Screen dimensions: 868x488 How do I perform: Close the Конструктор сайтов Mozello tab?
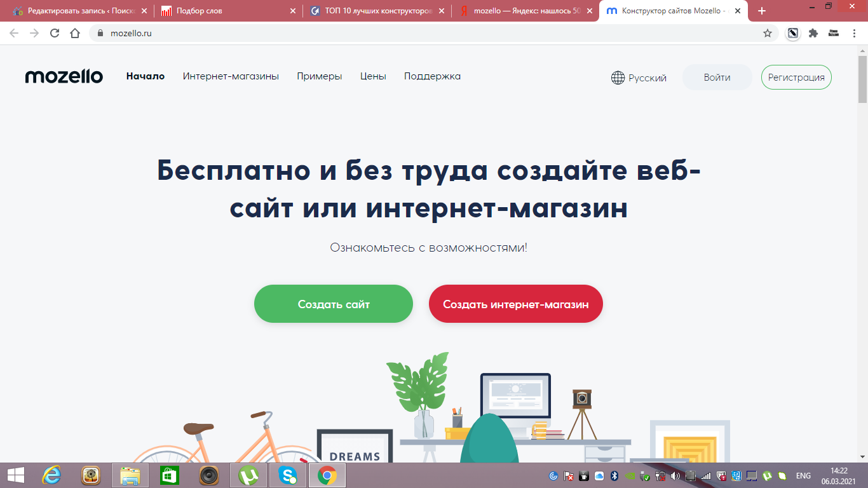[x=738, y=11]
